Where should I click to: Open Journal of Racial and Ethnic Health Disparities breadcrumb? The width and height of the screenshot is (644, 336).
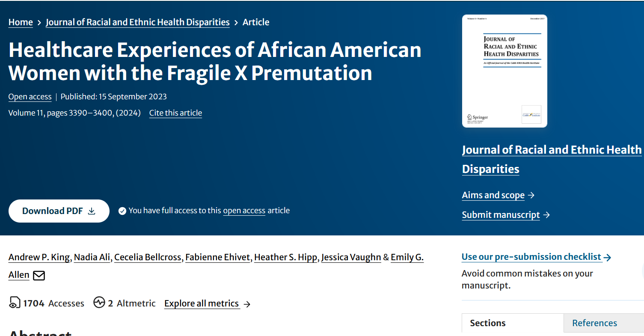pos(138,22)
